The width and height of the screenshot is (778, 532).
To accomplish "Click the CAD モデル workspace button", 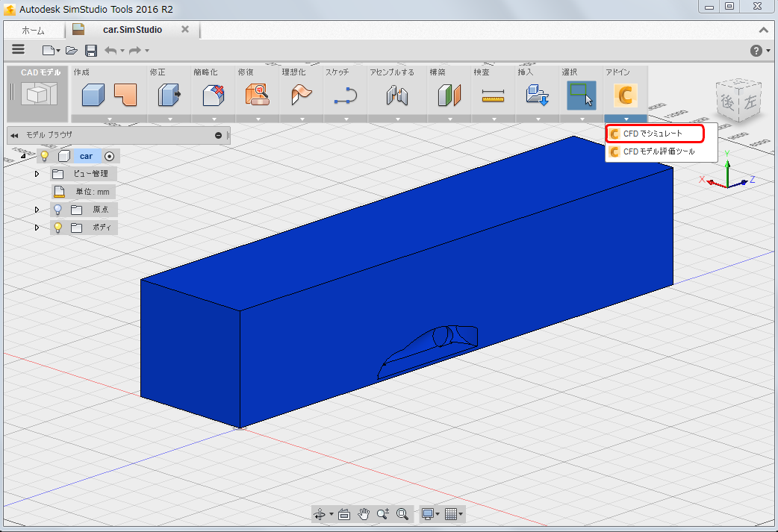I will pyautogui.click(x=38, y=93).
